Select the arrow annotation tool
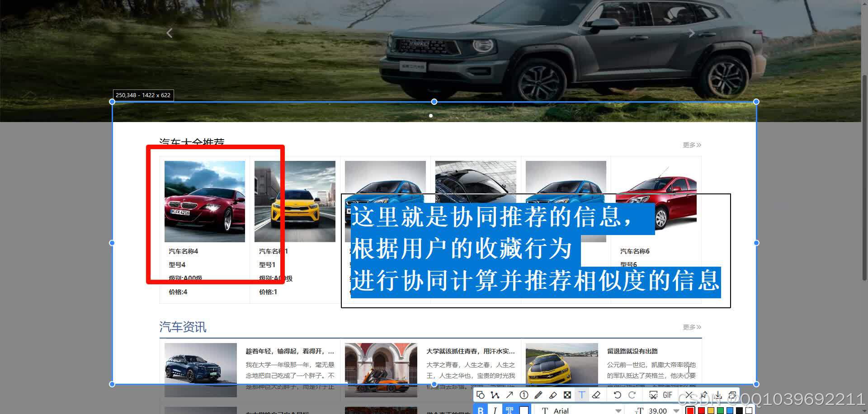This screenshot has width=868, height=414. click(509, 395)
